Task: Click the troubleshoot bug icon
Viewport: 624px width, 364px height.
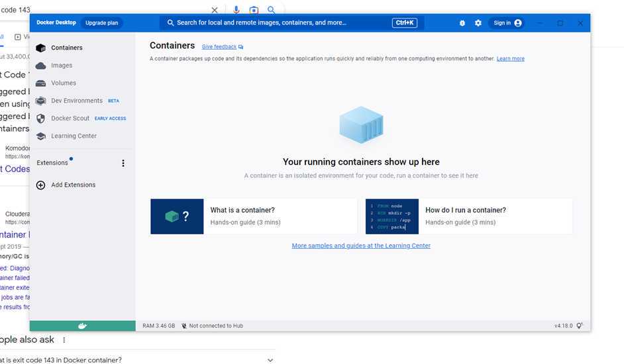Action: coord(462,23)
